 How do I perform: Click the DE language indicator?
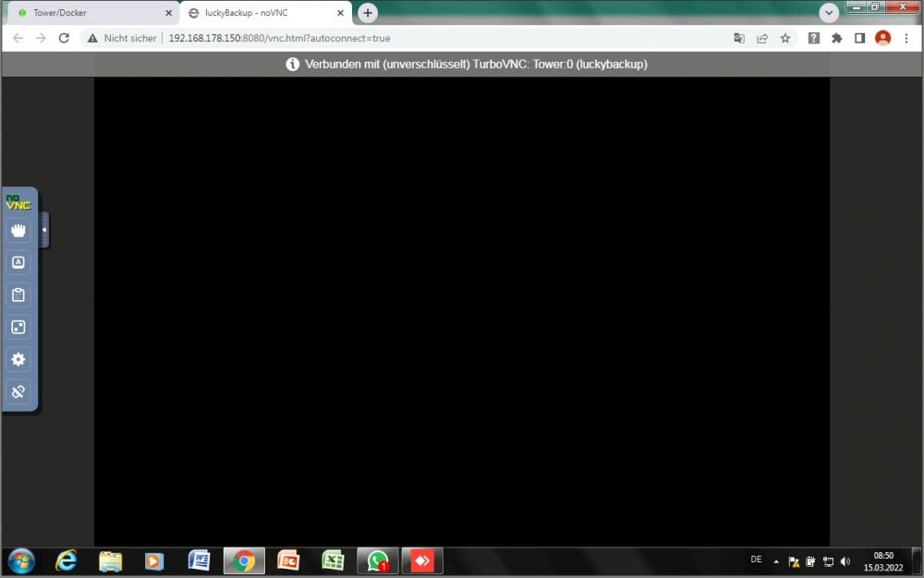[x=756, y=560]
